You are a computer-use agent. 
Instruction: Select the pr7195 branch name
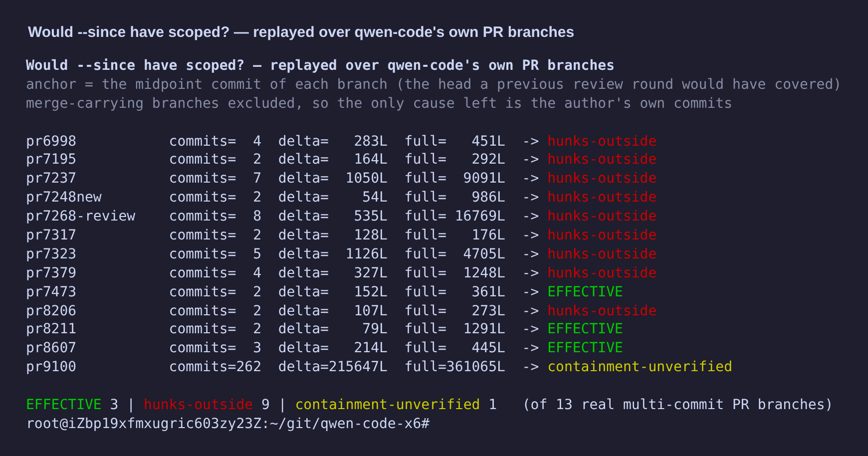click(51, 159)
